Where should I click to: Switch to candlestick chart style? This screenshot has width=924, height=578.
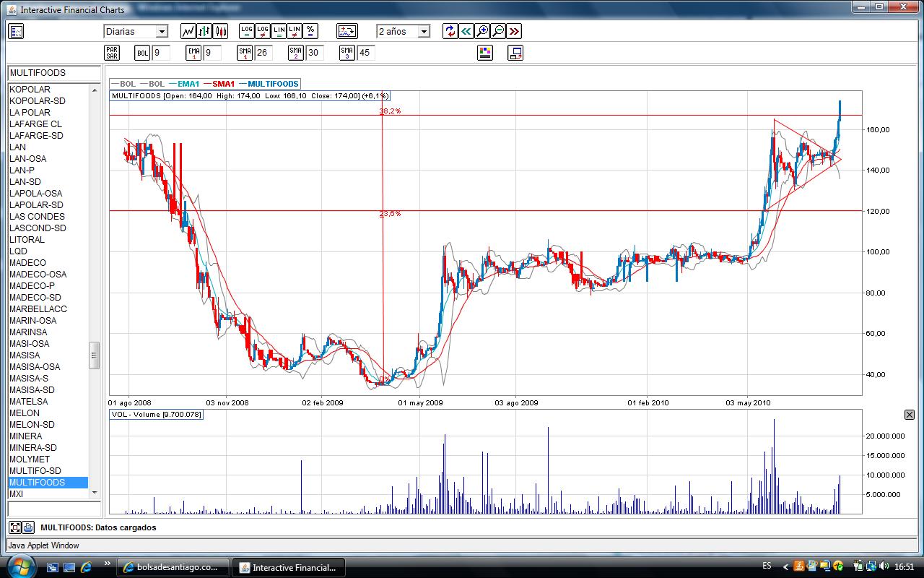tap(220, 31)
